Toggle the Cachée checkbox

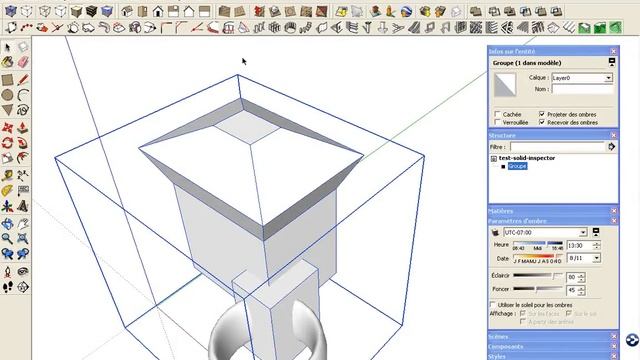pos(498,114)
